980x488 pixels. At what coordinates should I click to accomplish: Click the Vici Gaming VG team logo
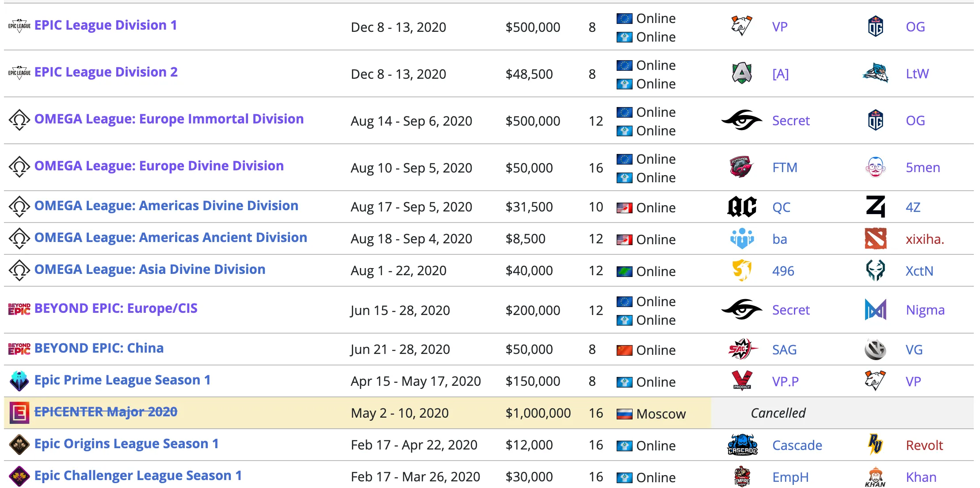875,350
